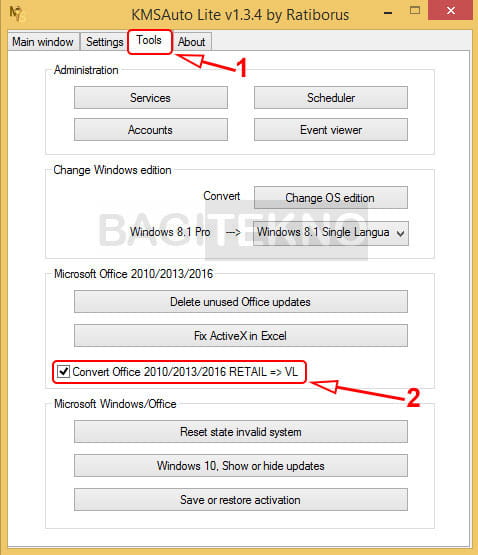478x555 pixels.
Task: Click the 'Change Windows edition' group title
Action: pyautogui.click(x=112, y=170)
